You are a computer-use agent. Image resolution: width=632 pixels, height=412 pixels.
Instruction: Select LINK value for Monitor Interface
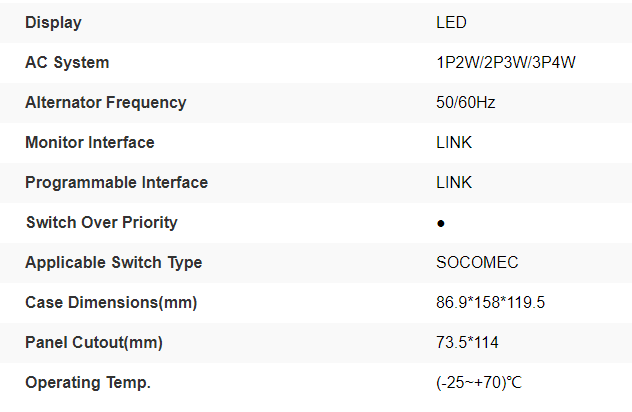click(x=454, y=142)
